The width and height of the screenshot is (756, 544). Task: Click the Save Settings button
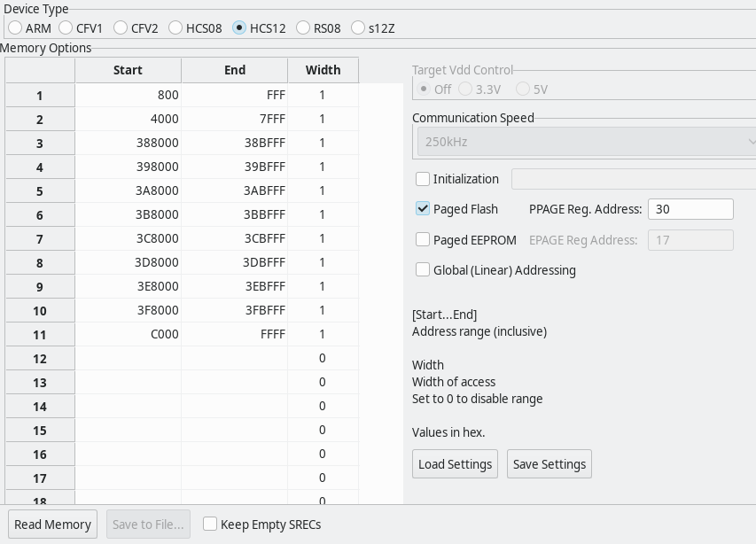point(549,464)
